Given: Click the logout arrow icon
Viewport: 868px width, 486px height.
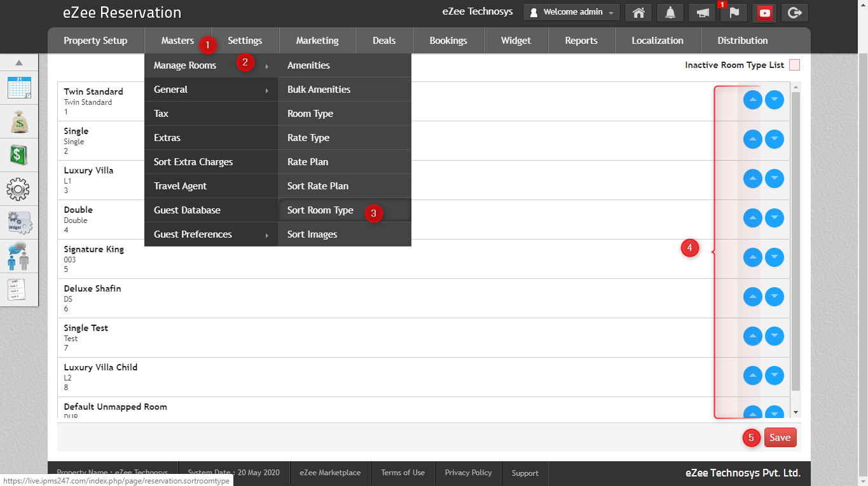Looking at the screenshot, I should coord(795,13).
